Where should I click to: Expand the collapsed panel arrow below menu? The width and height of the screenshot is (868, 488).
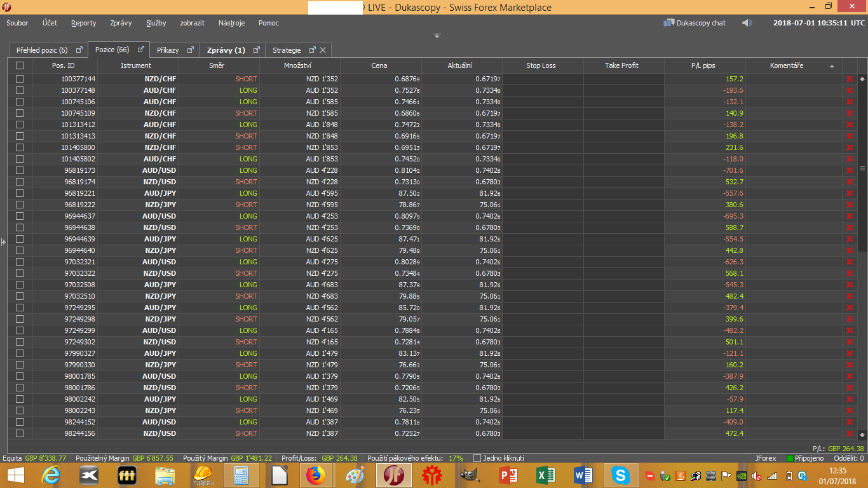click(x=437, y=36)
